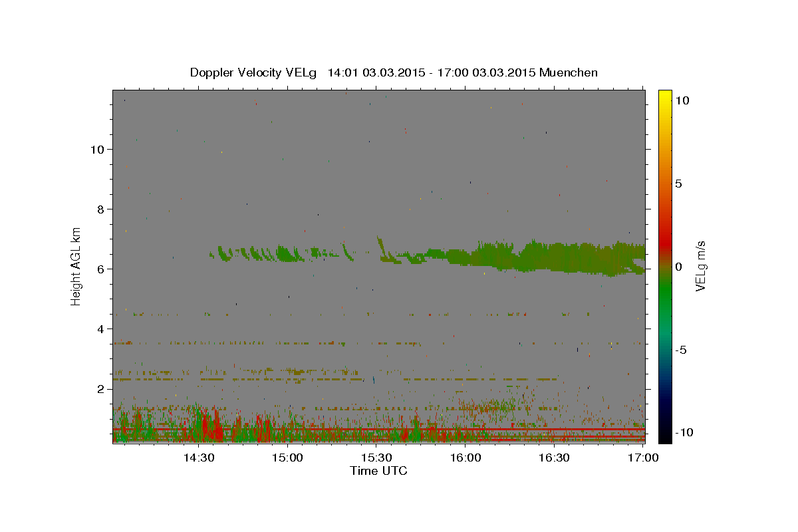798x532 pixels.
Task: Click the height tick label 2
Action: click(x=101, y=388)
